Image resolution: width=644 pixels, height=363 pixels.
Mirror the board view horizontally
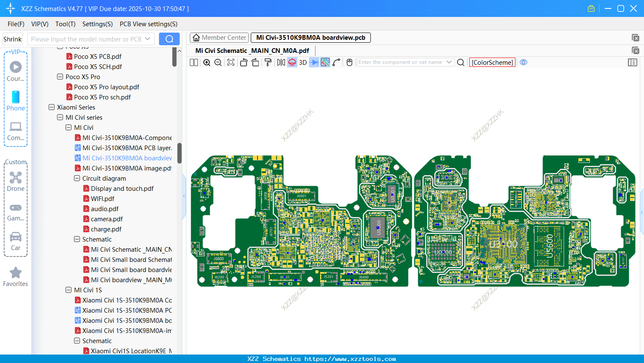281,62
